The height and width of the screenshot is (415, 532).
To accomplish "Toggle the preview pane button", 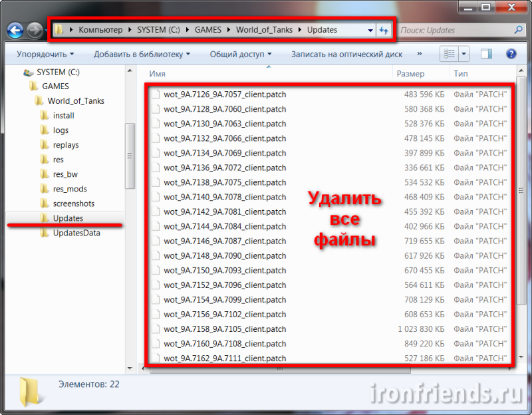I will pos(486,54).
